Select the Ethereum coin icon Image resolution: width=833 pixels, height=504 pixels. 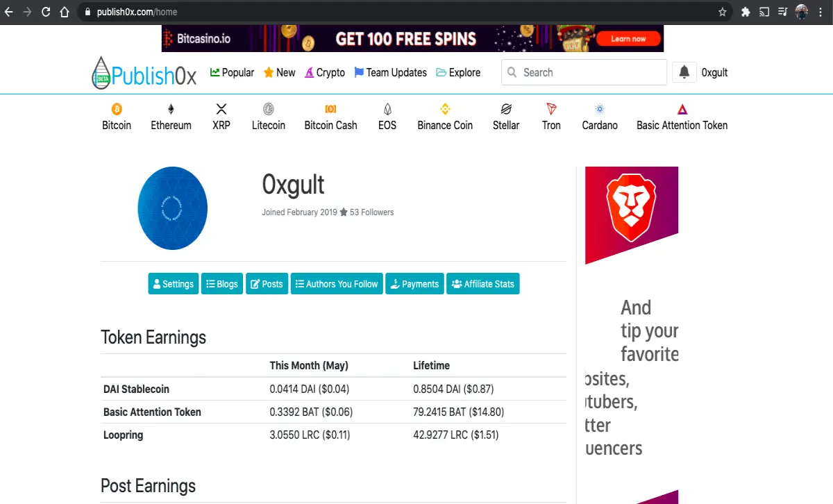click(x=171, y=109)
